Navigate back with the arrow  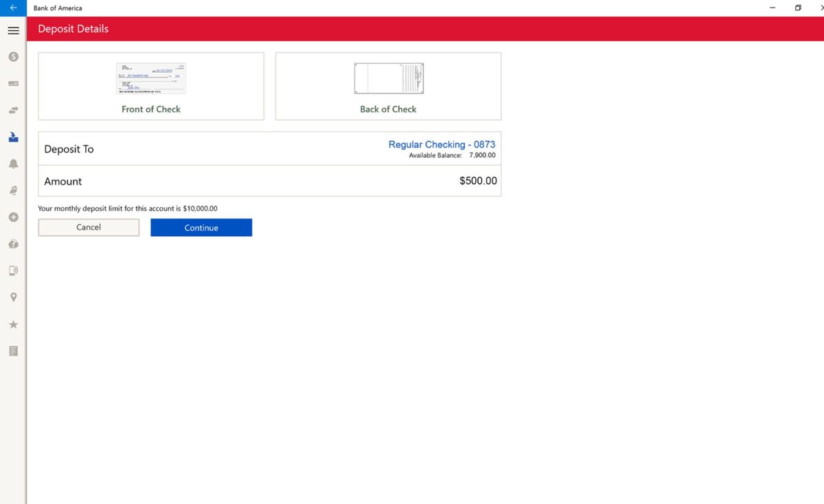pyautogui.click(x=12, y=8)
